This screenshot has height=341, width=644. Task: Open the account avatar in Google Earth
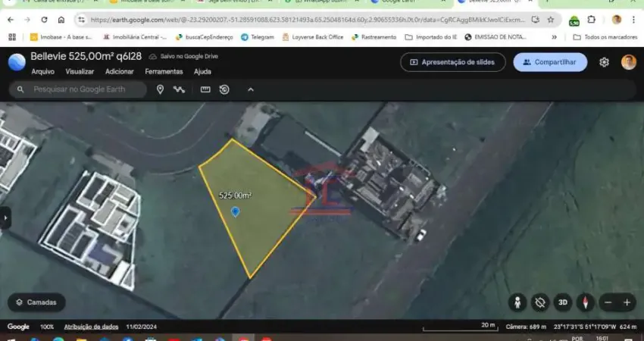628,62
